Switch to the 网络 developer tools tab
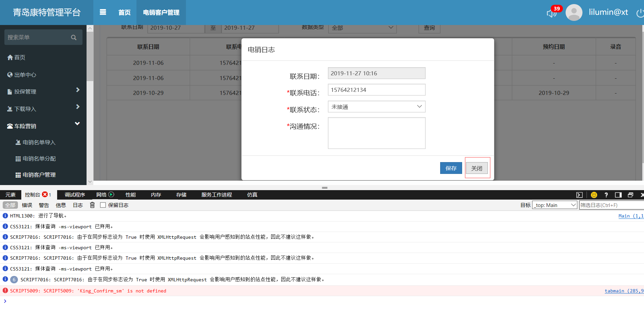Screen dimensions: 644x309 [x=101, y=195]
